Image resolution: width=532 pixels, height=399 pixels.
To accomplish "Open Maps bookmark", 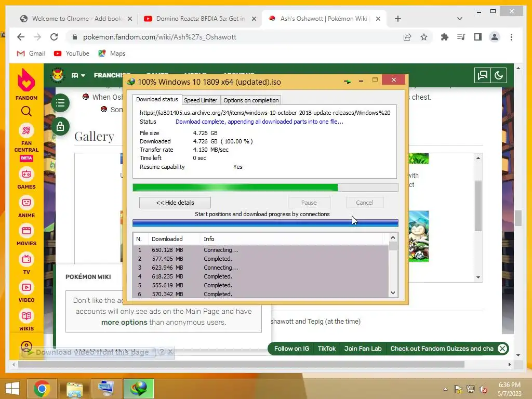I will pos(112,54).
